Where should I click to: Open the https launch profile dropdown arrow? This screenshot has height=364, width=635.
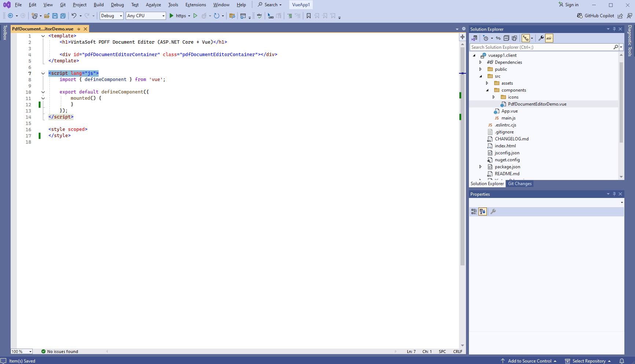coord(189,16)
